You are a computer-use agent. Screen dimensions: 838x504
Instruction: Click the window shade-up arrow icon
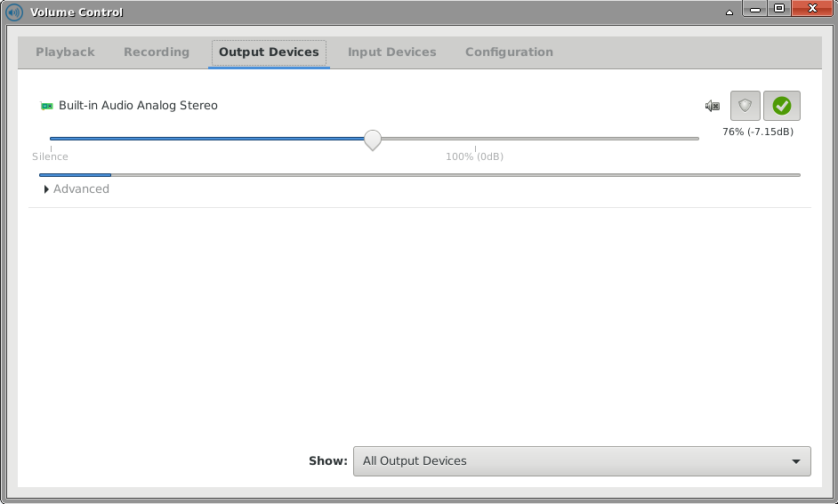coord(729,12)
